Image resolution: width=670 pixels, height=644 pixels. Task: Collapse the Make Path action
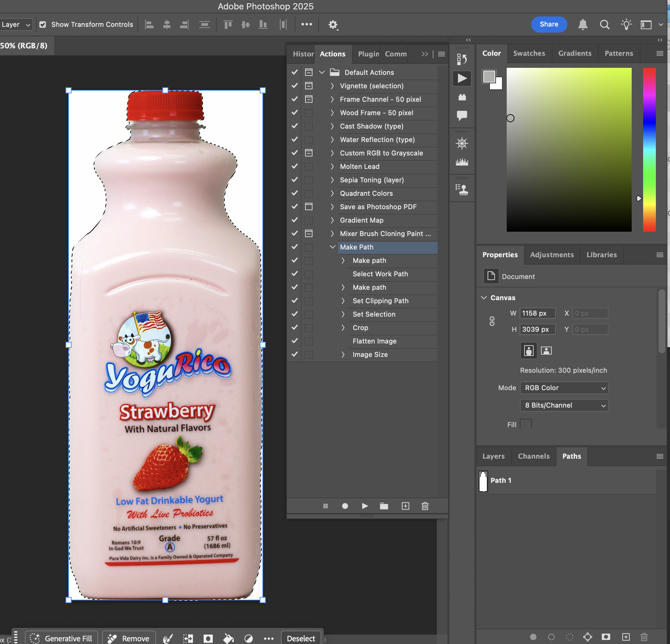coord(332,247)
